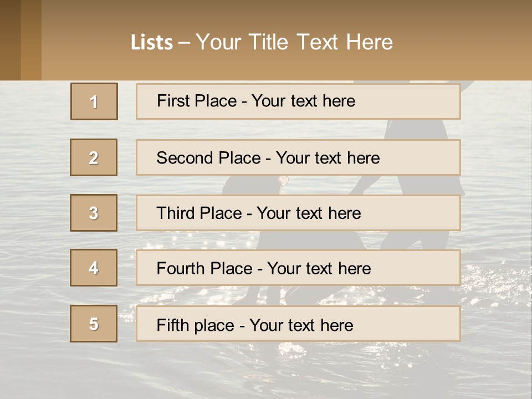This screenshot has height=399, width=532.
Task: Select the lighter tan stripe beside the dark stripe
Action: [x=31, y=40]
